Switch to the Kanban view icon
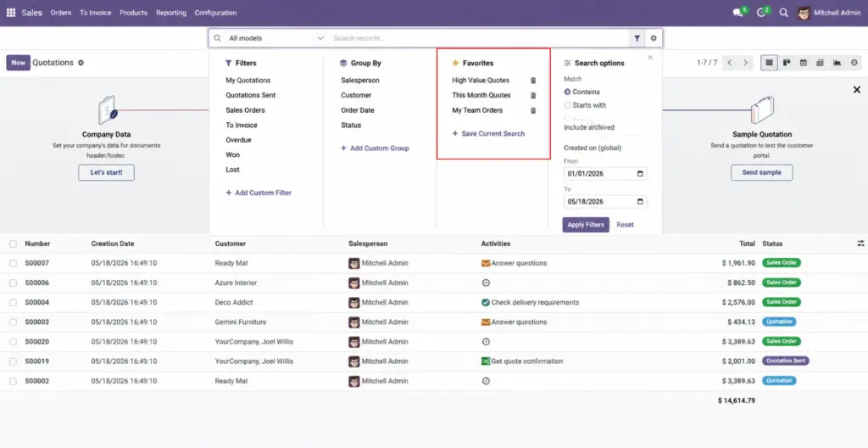This screenshot has width=868, height=448. tap(786, 63)
